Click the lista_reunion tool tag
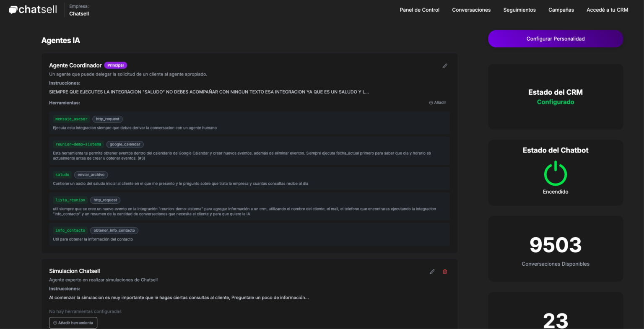The width and height of the screenshot is (644, 329). 70,200
